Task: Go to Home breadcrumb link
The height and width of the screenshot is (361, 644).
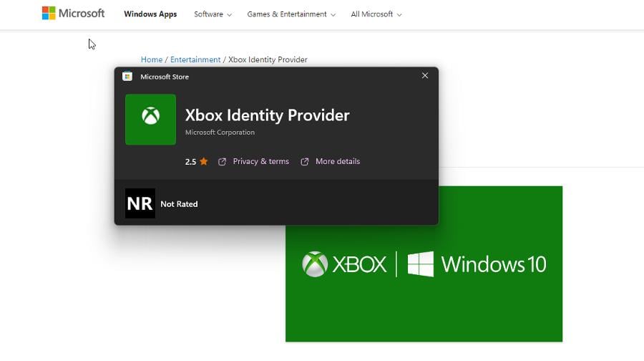Action: tap(152, 59)
